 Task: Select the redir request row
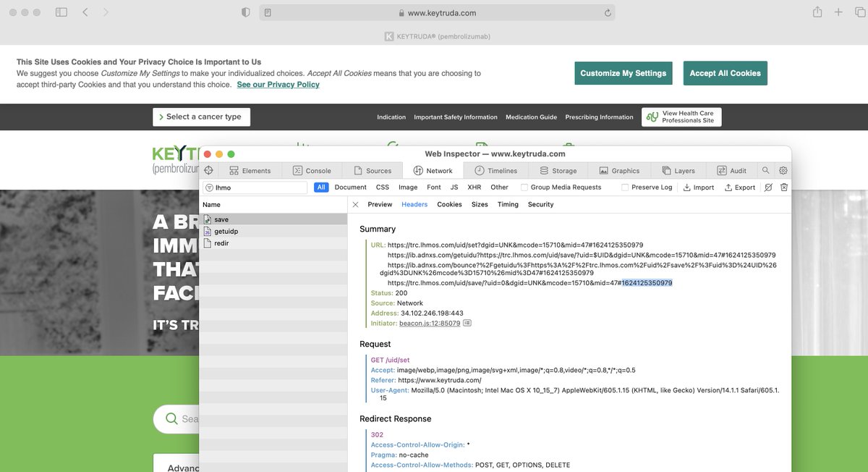(x=273, y=243)
